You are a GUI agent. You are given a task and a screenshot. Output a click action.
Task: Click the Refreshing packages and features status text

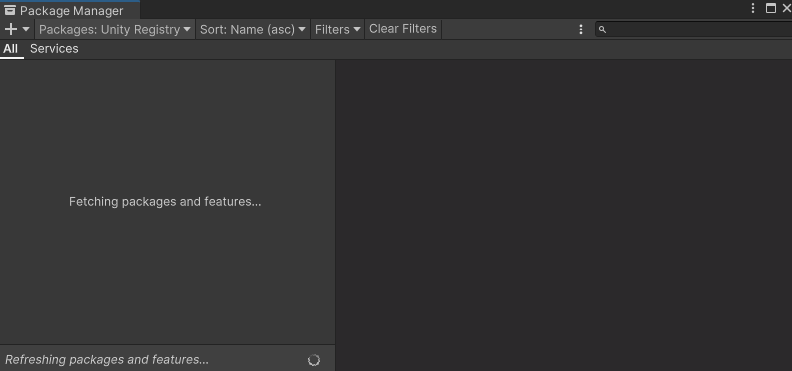107,359
